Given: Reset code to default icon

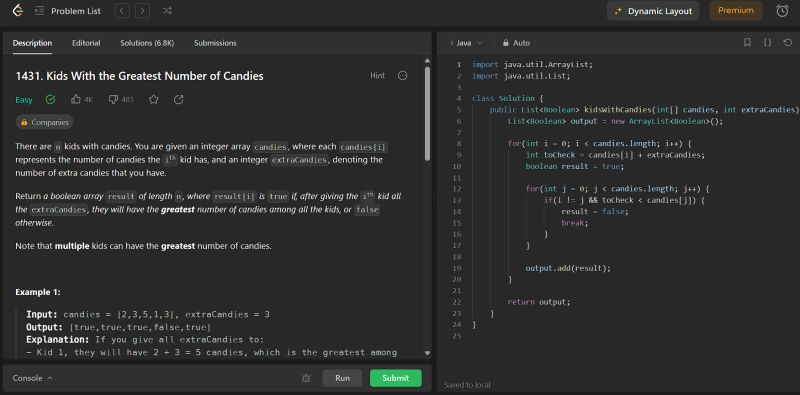Looking at the screenshot, I should tap(787, 43).
